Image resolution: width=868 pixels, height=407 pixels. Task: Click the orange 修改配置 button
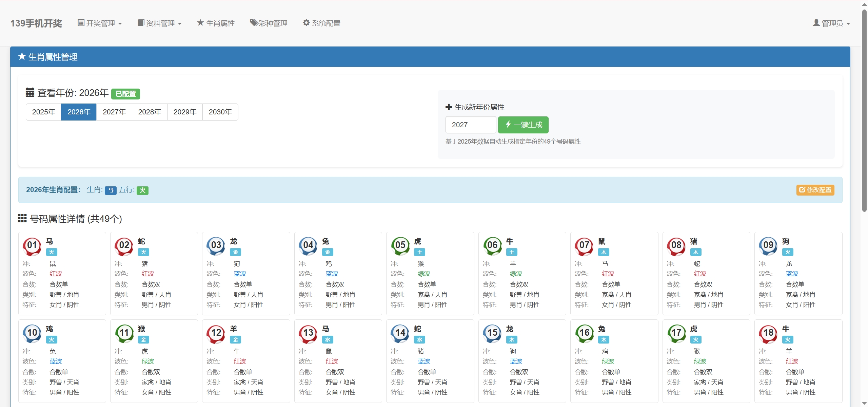click(x=815, y=190)
